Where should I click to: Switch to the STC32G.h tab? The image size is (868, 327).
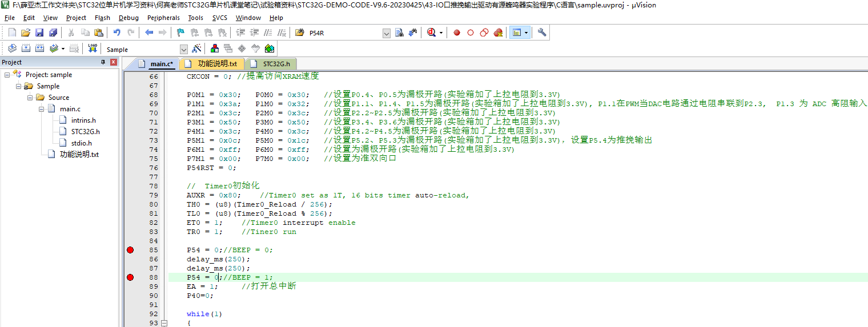[x=271, y=63]
